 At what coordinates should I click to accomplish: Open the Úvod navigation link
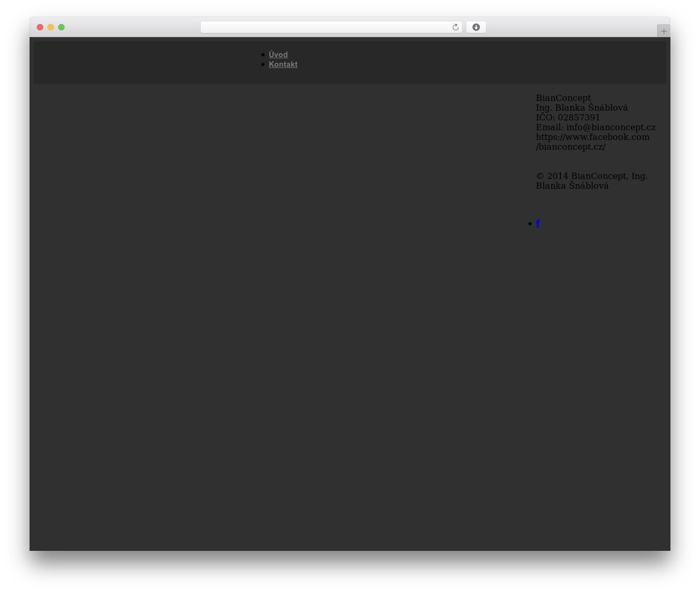point(278,55)
